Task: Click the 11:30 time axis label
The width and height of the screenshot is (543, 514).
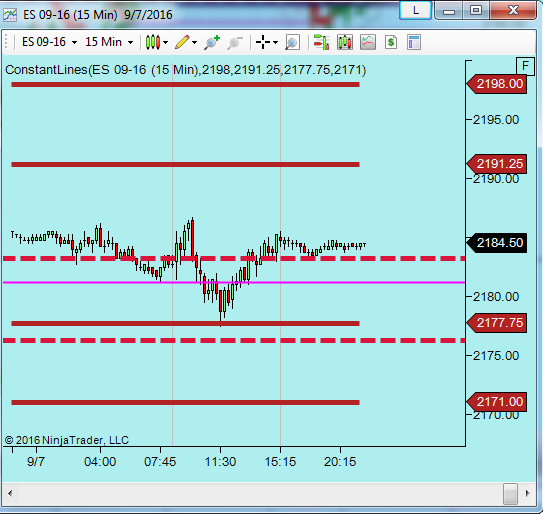Action: coord(220,462)
